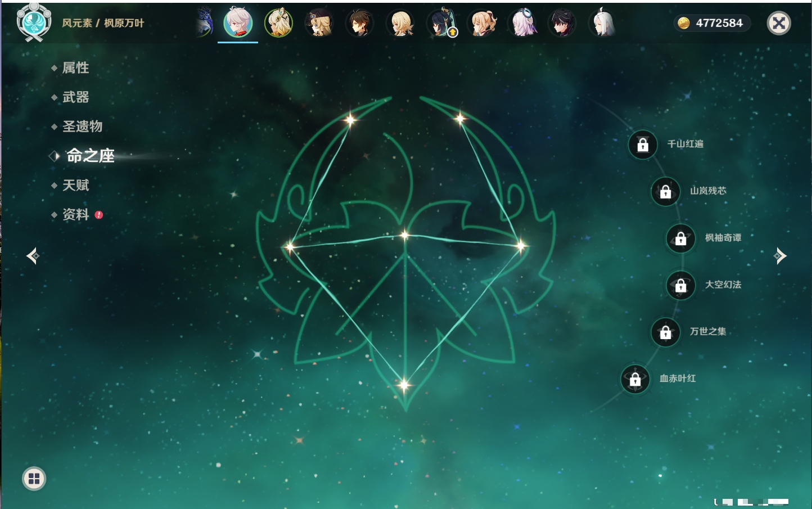Click the Mora coin icon
Viewport: 812px width, 509px height.
[x=683, y=23]
